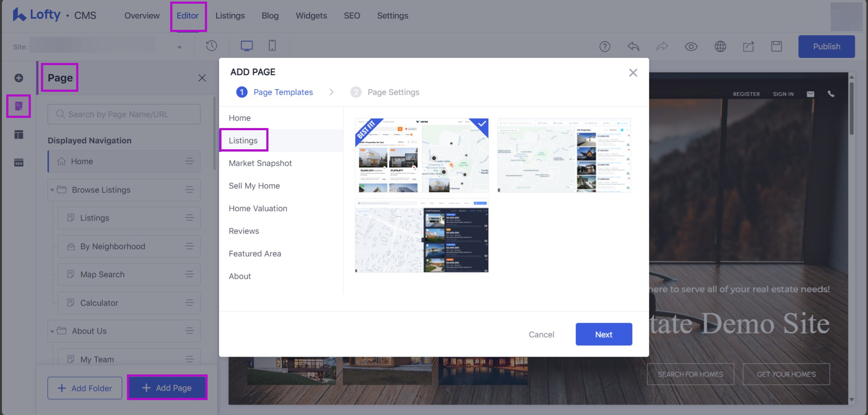Screen dimensions: 868x415
Task: Open the Site selector dropdown
Action: [179, 47]
